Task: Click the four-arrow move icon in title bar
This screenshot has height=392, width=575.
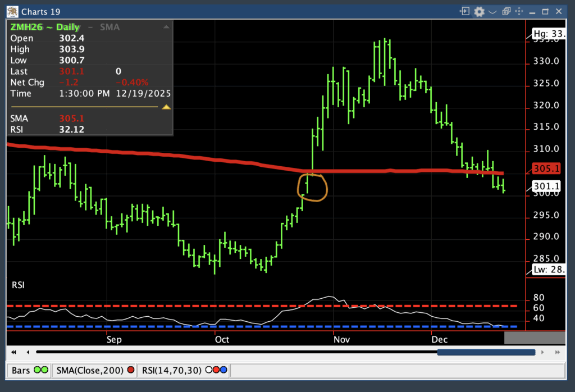Action: pos(519,11)
